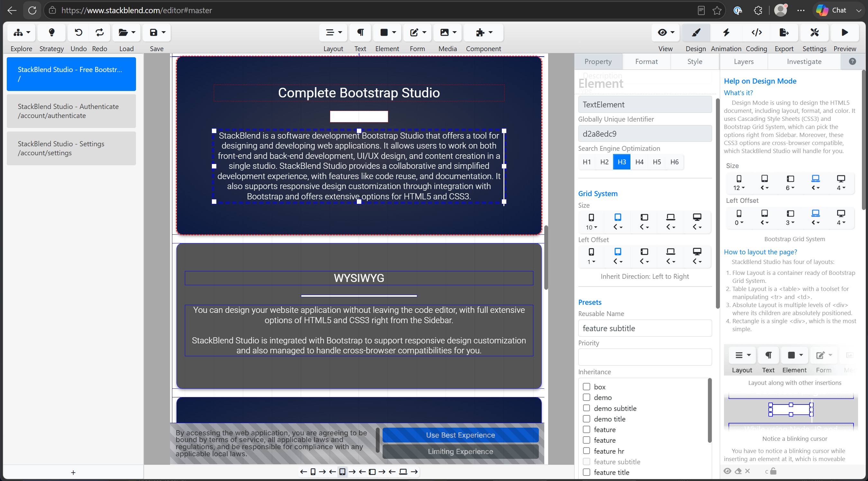The height and width of the screenshot is (481, 868).
Task: Check the 'box' inheritance checkbox
Action: pyautogui.click(x=587, y=386)
